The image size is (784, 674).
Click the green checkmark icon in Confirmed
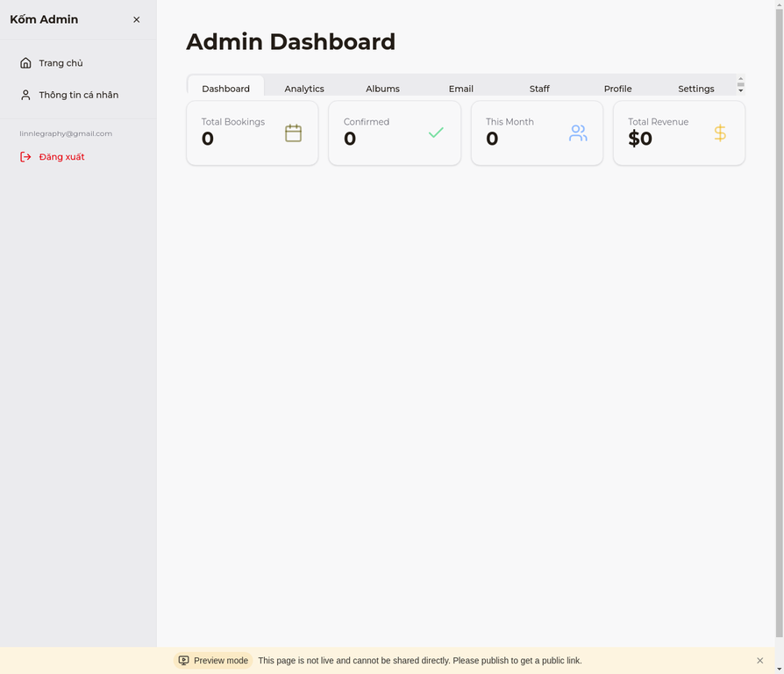[x=436, y=133]
